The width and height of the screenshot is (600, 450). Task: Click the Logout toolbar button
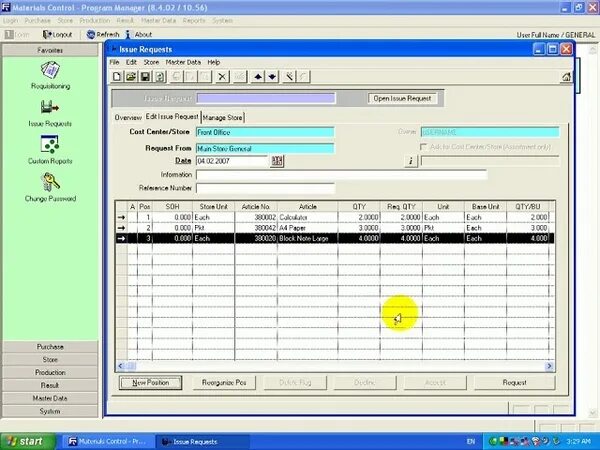pyautogui.click(x=57, y=34)
